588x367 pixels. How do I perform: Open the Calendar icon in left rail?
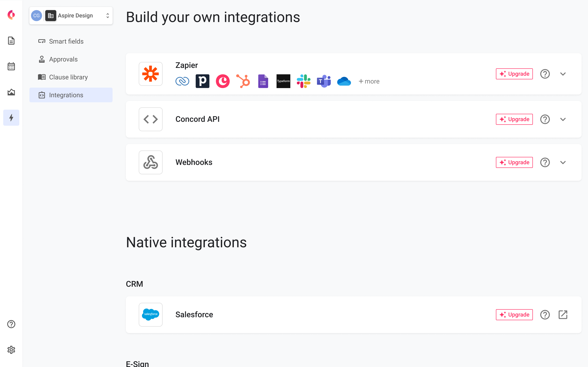pos(11,66)
